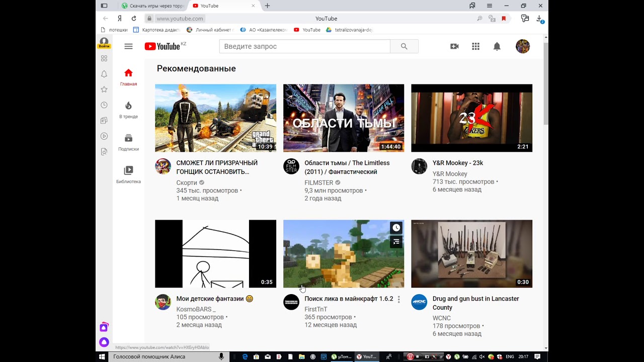The image size is (644, 362).
Task: Click Y&R Mookey channel avatar
Action: point(419,166)
